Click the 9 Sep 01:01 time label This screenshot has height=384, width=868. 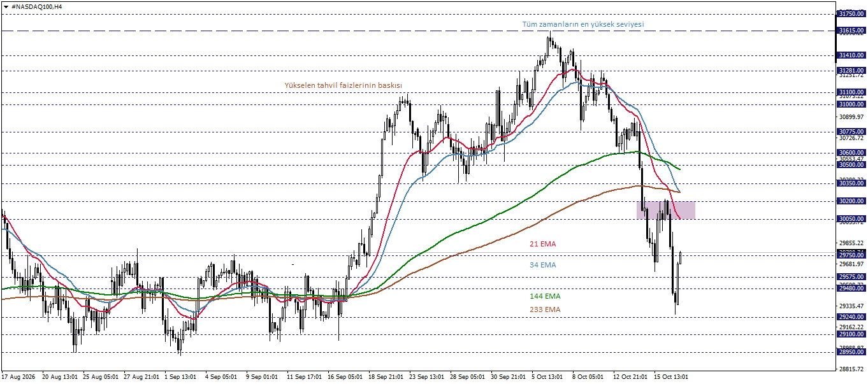coord(262,377)
